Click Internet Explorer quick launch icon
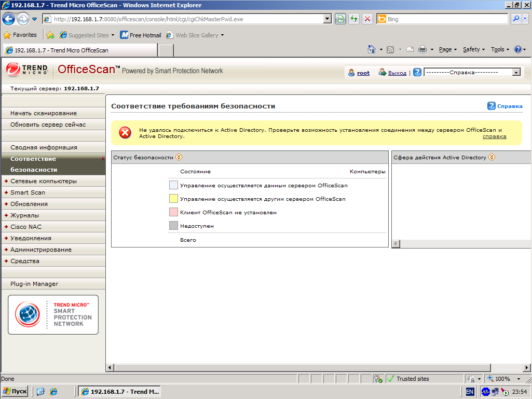Screen dimensions: 532x399 click(x=53, y=392)
